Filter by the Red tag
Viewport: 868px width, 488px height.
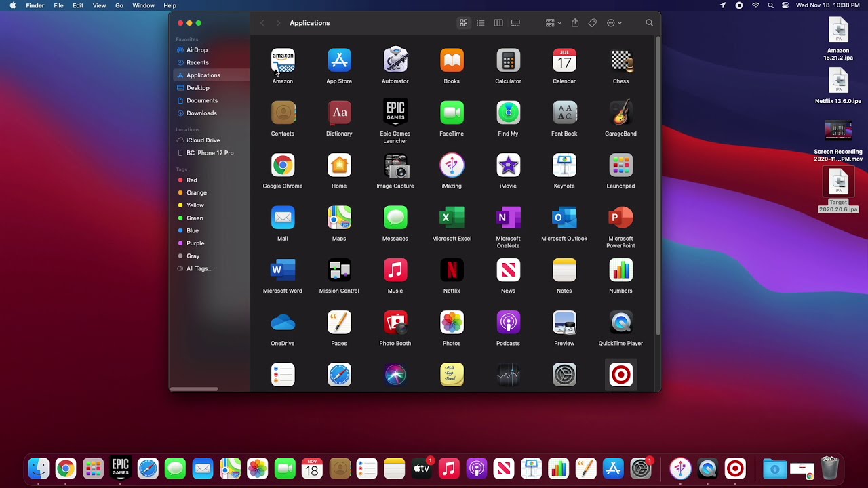pyautogui.click(x=212, y=180)
